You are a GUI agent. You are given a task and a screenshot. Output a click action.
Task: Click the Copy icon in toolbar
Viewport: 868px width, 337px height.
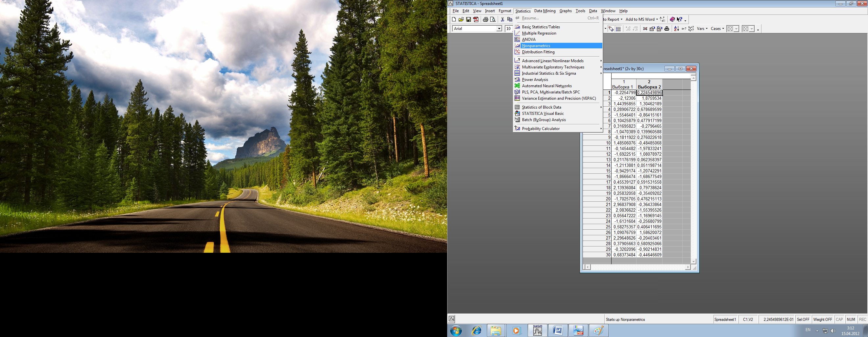(510, 19)
